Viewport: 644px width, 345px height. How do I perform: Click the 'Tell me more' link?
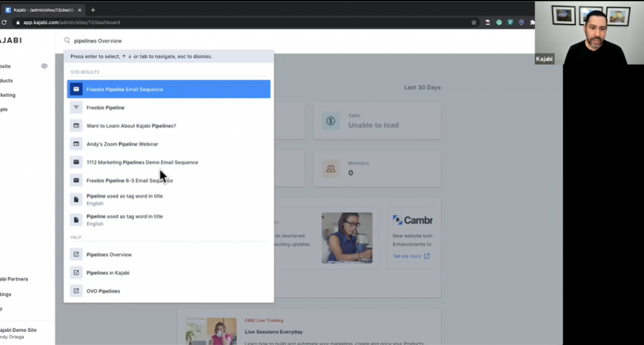(407, 256)
